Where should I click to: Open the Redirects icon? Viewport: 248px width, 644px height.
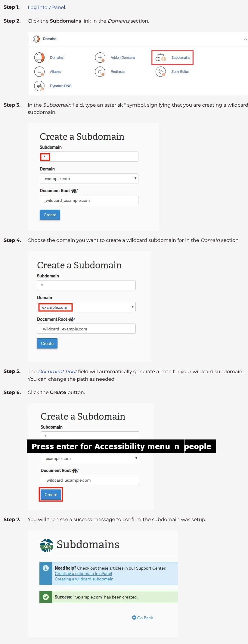pyautogui.click(x=100, y=72)
